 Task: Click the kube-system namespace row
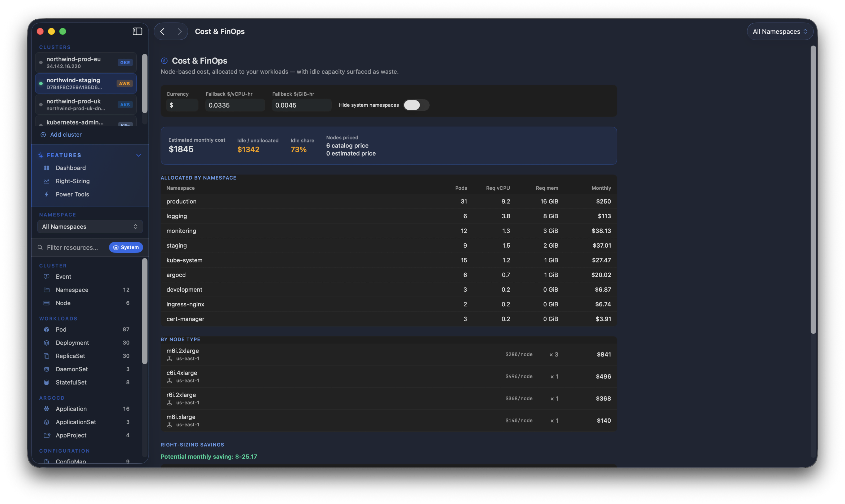tap(389, 260)
